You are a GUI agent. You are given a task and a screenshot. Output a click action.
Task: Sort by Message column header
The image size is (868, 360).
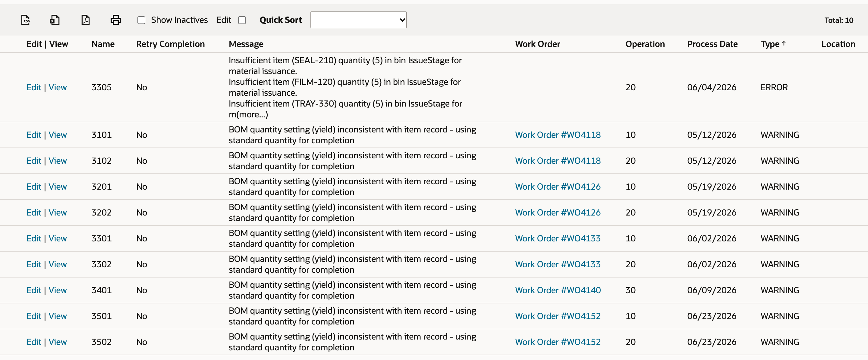tap(246, 44)
